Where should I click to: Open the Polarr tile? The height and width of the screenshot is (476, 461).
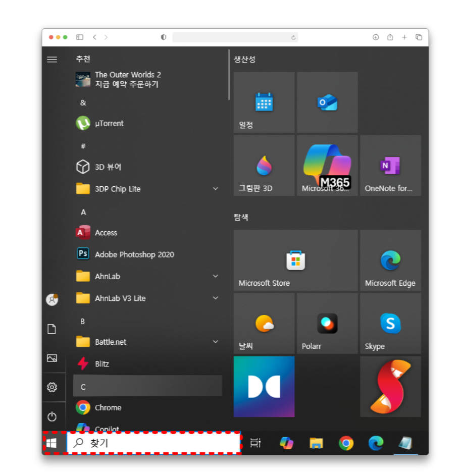tap(327, 323)
